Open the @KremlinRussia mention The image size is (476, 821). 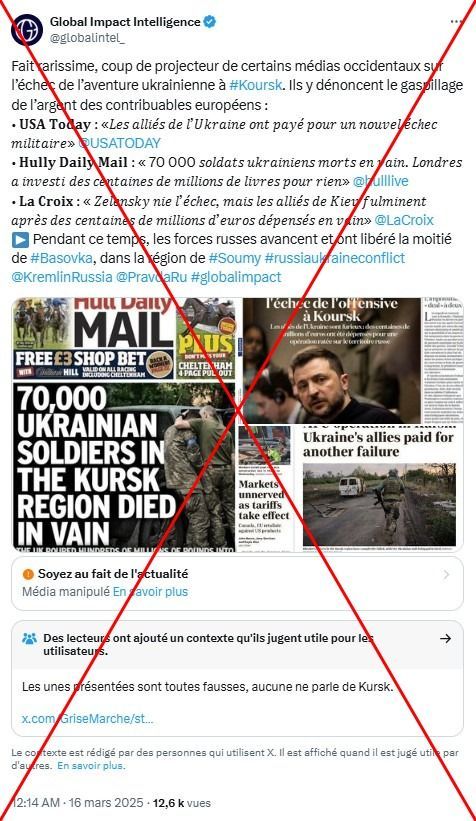click(62, 277)
